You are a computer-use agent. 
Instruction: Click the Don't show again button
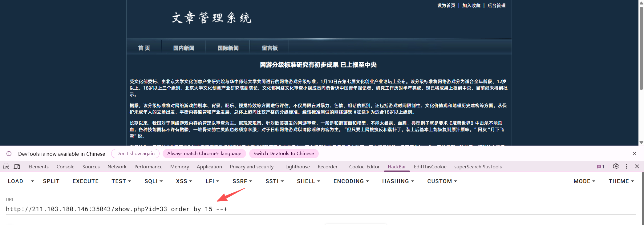[135, 154]
